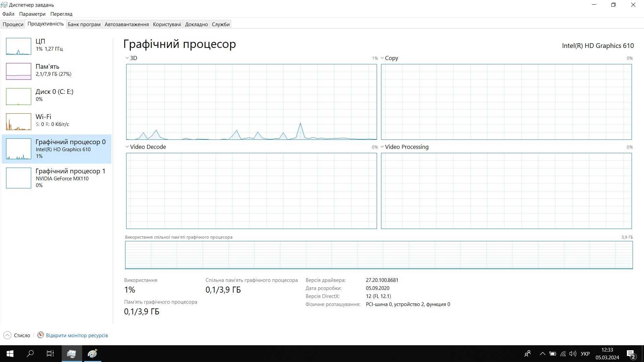
Task: Open the volume speaker tray icon
Action: (573, 354)
